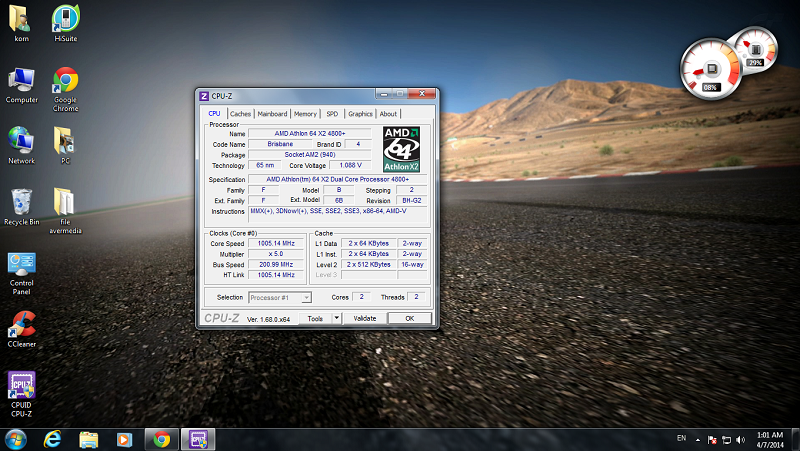Click the Multiplier x 5.0 value

click(276, 254)
